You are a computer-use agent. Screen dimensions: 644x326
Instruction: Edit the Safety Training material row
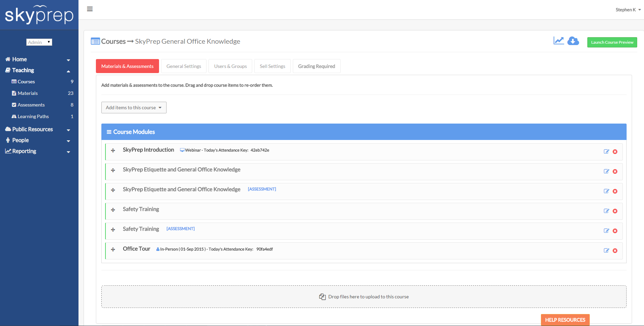tap(606, 211)
